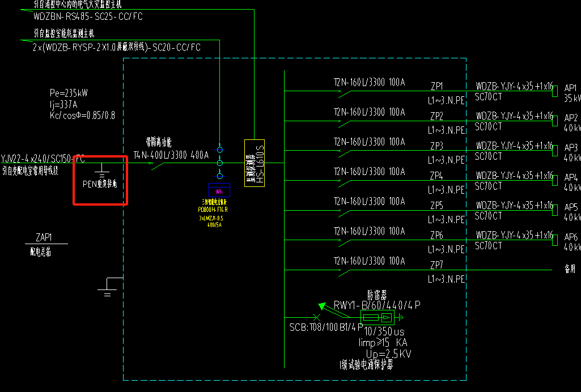Select the 防雷器 heading
Screen dimensions: 581x392
pyautogui.click(x=377, y=295)
